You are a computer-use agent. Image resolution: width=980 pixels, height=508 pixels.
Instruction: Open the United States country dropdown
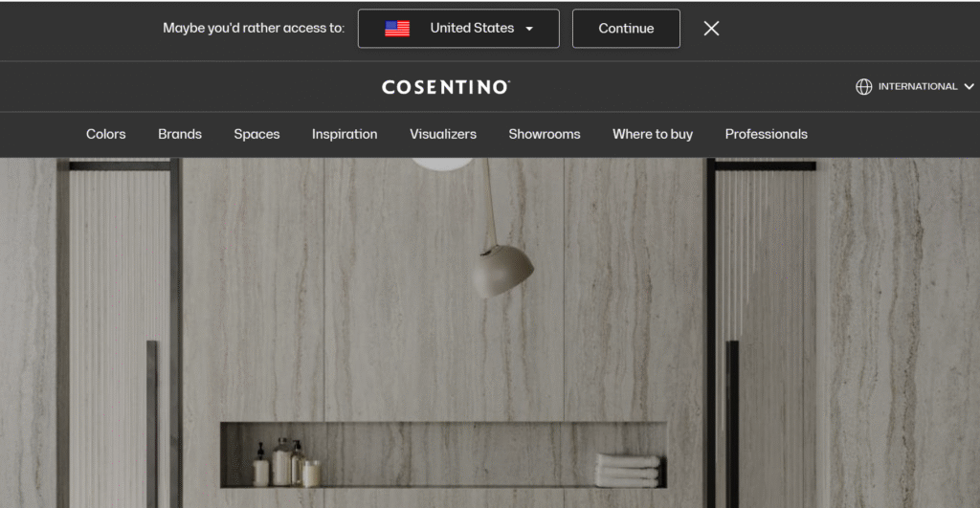458,28
